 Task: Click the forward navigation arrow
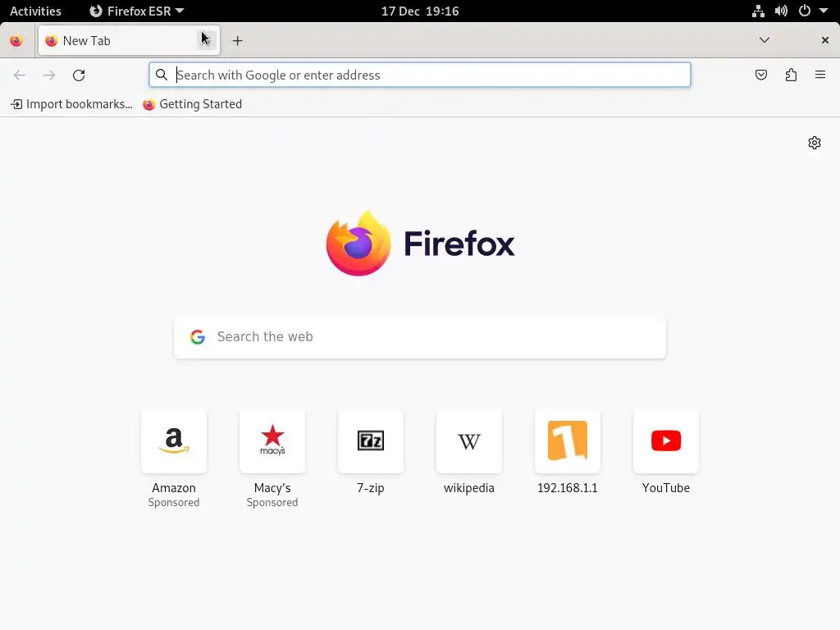point(49,75)
